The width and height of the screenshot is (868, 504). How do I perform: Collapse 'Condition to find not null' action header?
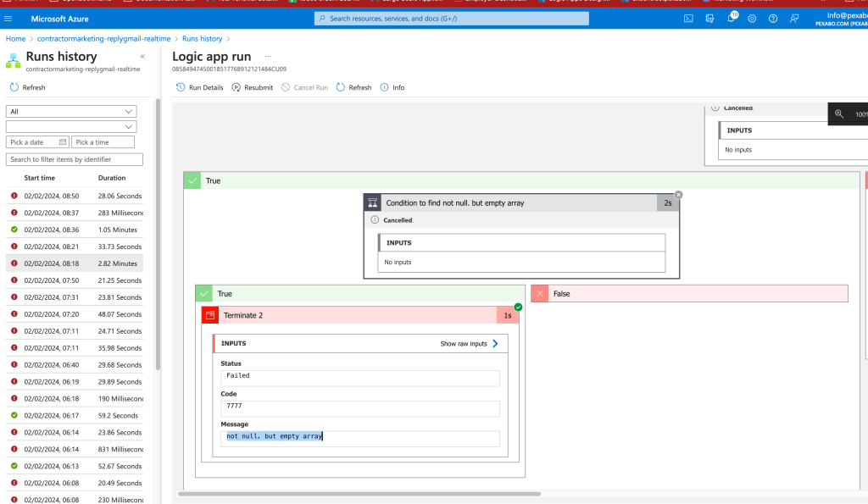pos(521,203)
